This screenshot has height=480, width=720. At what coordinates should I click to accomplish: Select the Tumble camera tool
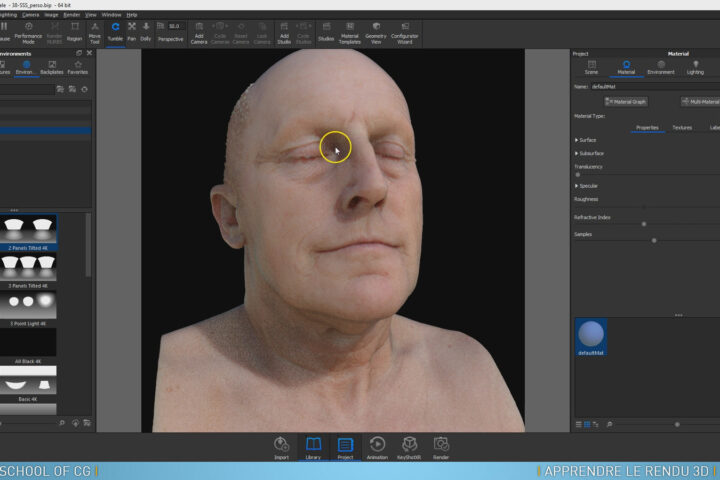115,32
